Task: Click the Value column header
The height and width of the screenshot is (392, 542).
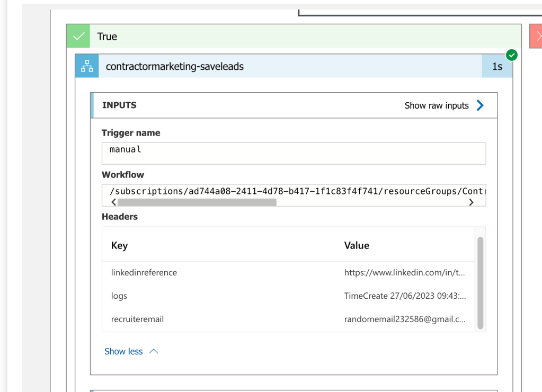Action: pos(357,245)
